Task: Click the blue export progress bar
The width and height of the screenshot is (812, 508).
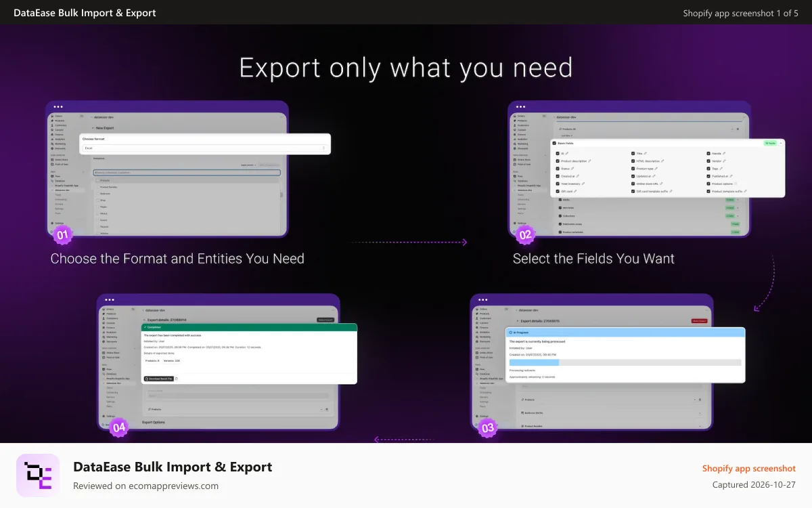Action: point(535,362)
